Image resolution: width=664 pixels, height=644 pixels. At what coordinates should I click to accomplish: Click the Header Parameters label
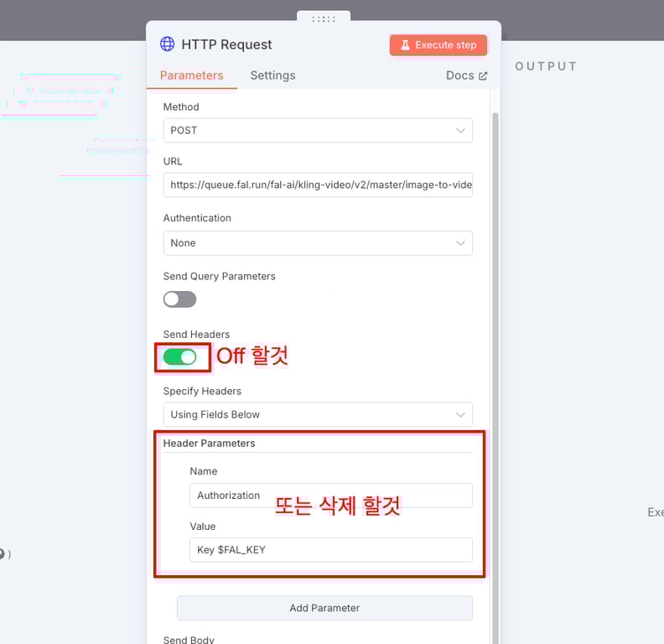[210, 444]
